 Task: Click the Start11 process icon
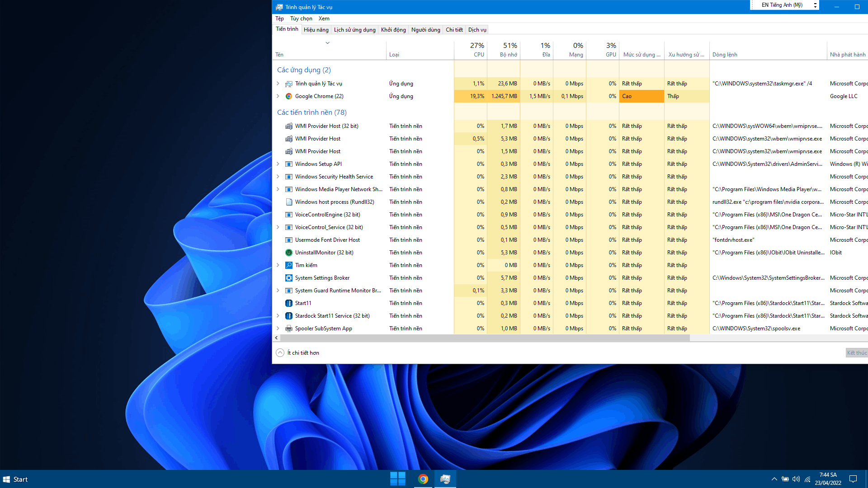288,303
